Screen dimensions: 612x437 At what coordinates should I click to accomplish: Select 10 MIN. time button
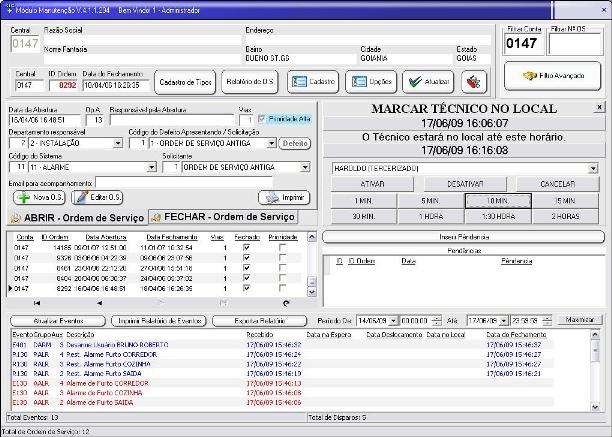coord(498,201)
